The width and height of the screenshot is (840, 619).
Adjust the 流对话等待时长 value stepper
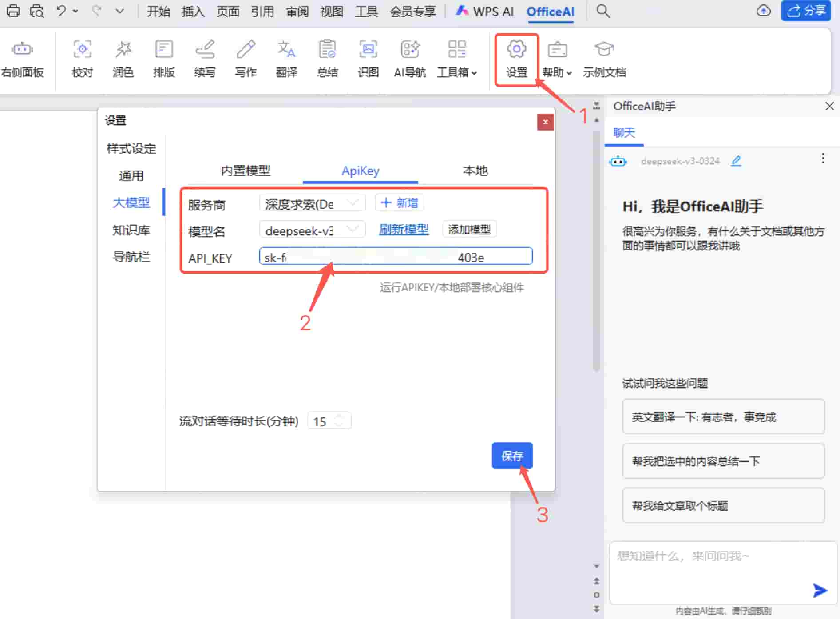coord(340,421)
